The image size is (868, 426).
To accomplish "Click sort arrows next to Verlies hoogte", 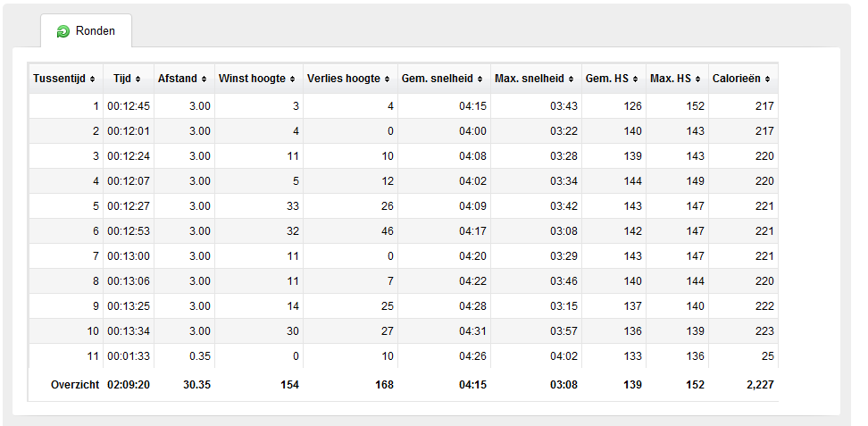I will pyautogui.click(x=387, y=79).
